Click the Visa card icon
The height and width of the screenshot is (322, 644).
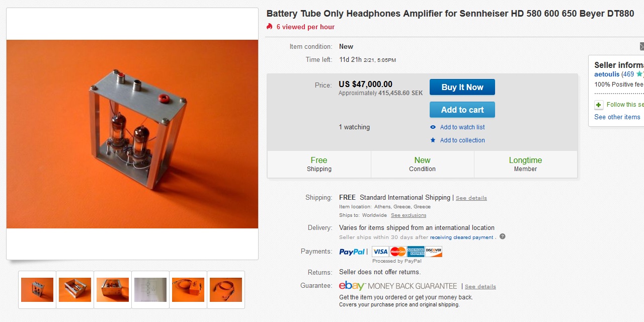pos(380,252)
